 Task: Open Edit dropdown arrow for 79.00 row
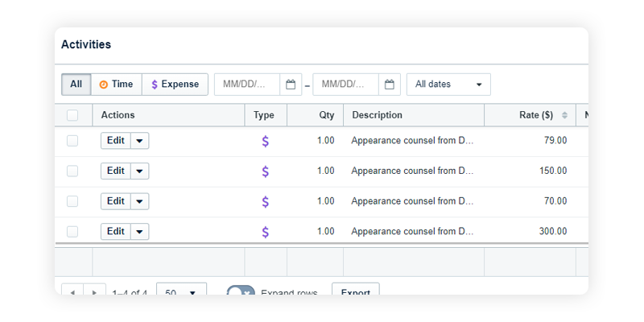[139, 141]
